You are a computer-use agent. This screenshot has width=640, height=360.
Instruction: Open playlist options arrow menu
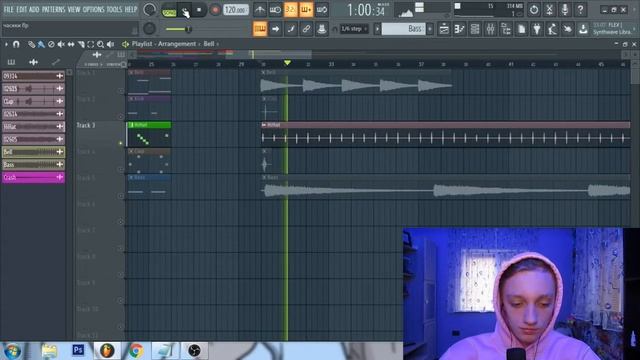pos(6,44)
